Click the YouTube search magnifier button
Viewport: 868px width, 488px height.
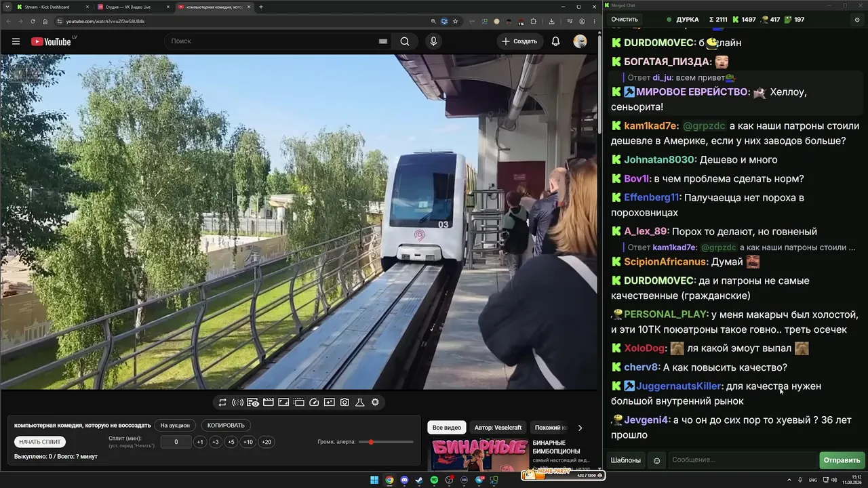pos(405,41)
